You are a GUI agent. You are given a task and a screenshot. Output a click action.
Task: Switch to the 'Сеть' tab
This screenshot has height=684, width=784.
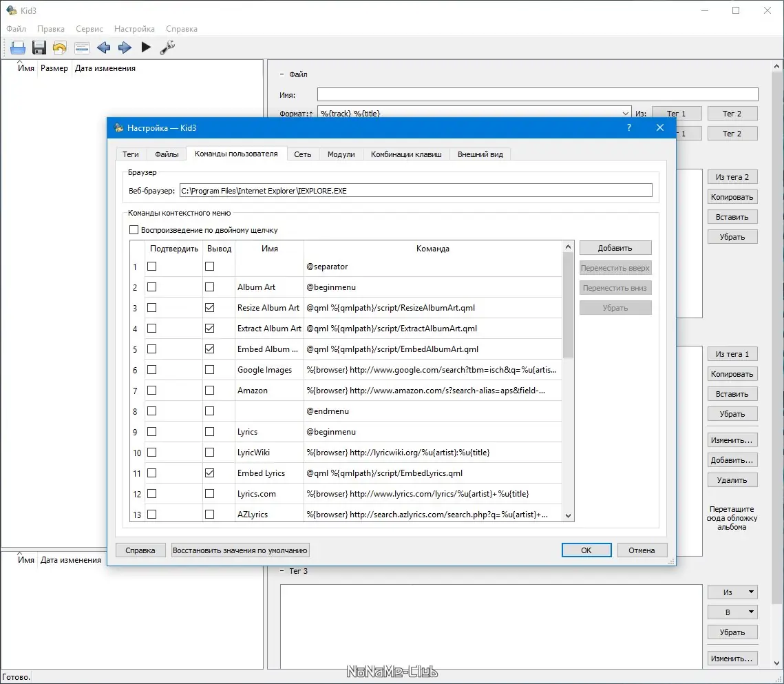click(303, 154)
